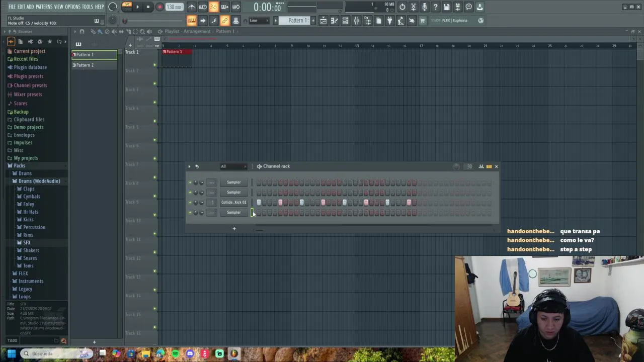Screen dimensions: 644x362
Task: Mute the first Sampler channel
Action: [x=190, y=183]
